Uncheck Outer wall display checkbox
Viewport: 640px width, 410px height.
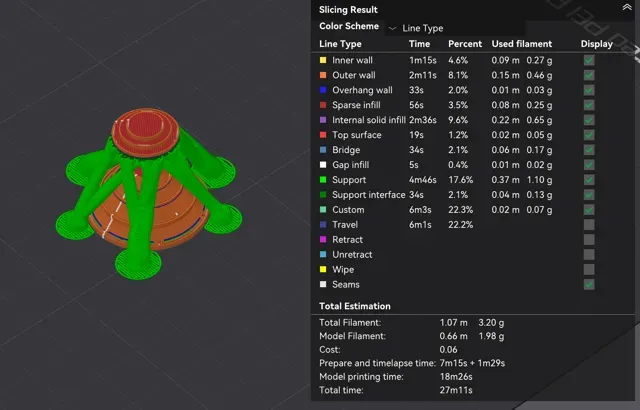[x=589, y=75]
